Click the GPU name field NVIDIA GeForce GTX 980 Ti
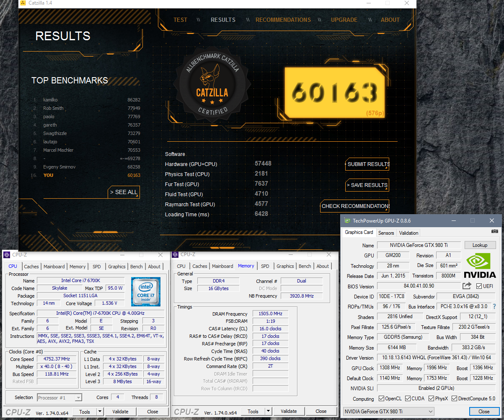The height and width of the screenshot is (420, 504). pyautogui.click(x=419, y=245)
